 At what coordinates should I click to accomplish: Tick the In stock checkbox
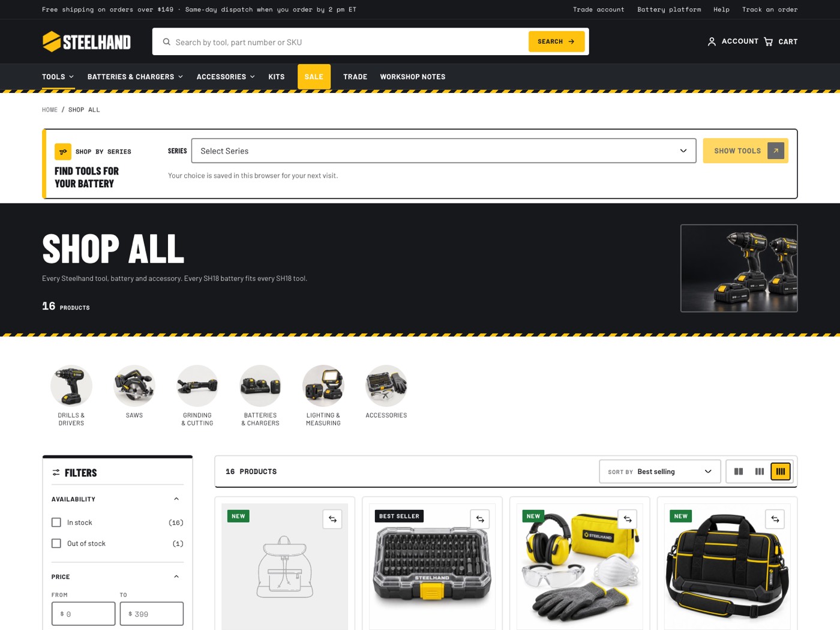(56, 523)
